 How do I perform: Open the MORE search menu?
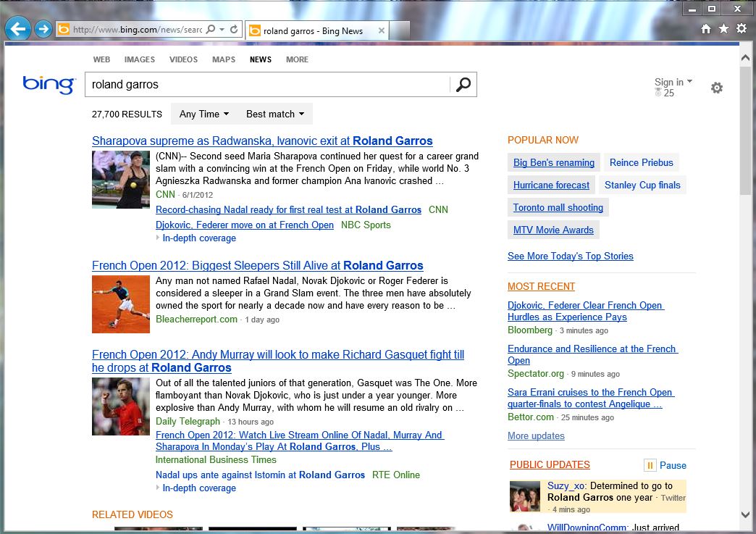297,59
